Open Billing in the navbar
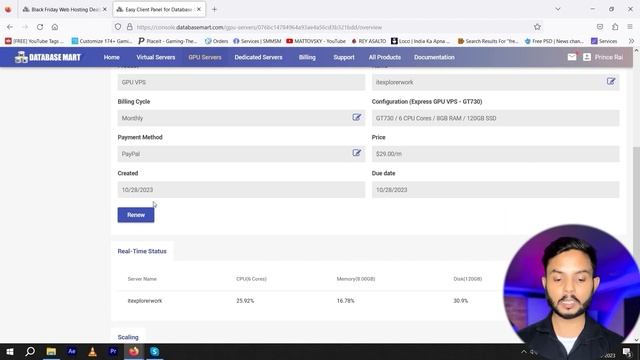The height and width of the screenshot is (360, 640). pyautogui.click(x=307, y=57)
